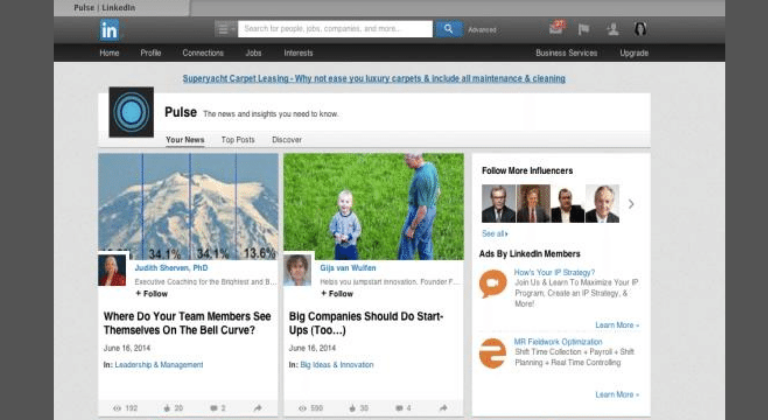Click the orange MR Fieldwork ad logo

(492, 353)
